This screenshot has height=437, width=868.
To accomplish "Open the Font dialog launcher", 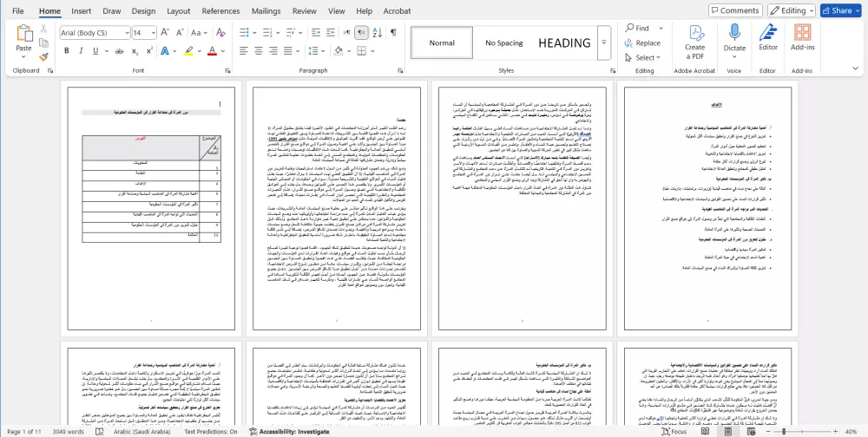I will tap(227, 71).
